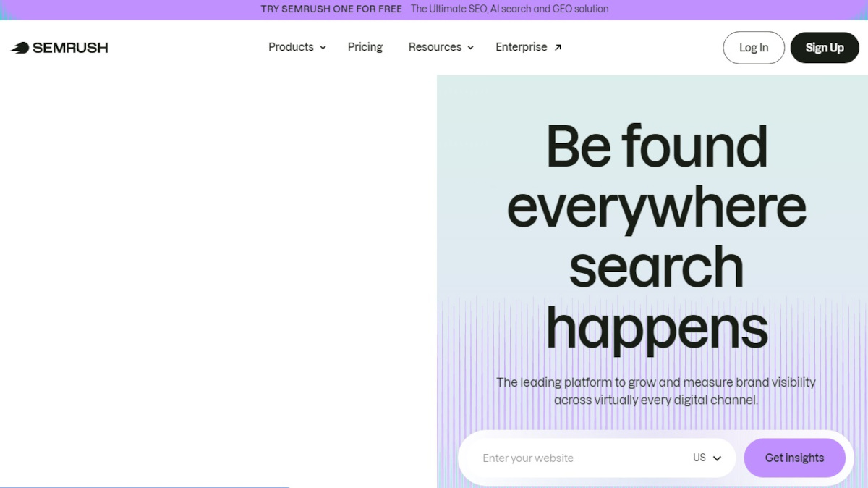
Task: Click the Semrush logo
Action: click(59, 48)
